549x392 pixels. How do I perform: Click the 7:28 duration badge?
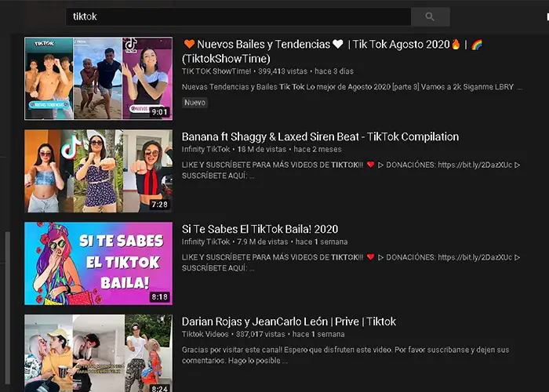pyautogui.click(x=159, y=205)
